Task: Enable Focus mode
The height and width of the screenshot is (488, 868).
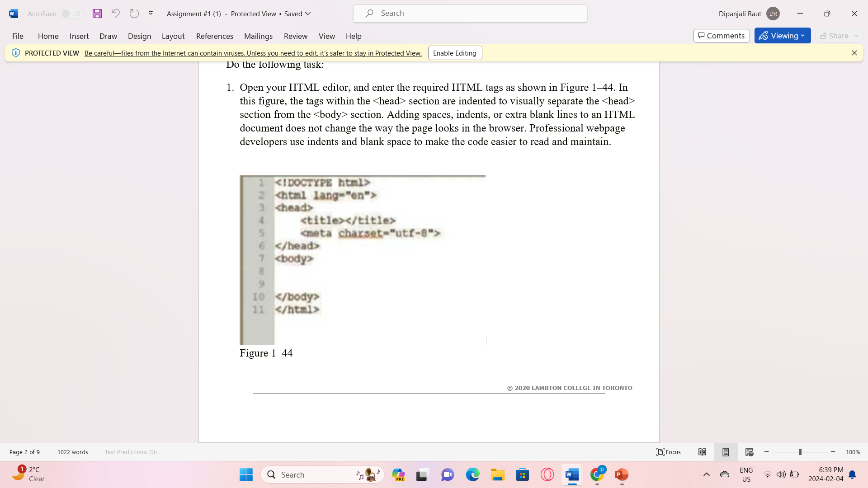Action: click(668, 452)
